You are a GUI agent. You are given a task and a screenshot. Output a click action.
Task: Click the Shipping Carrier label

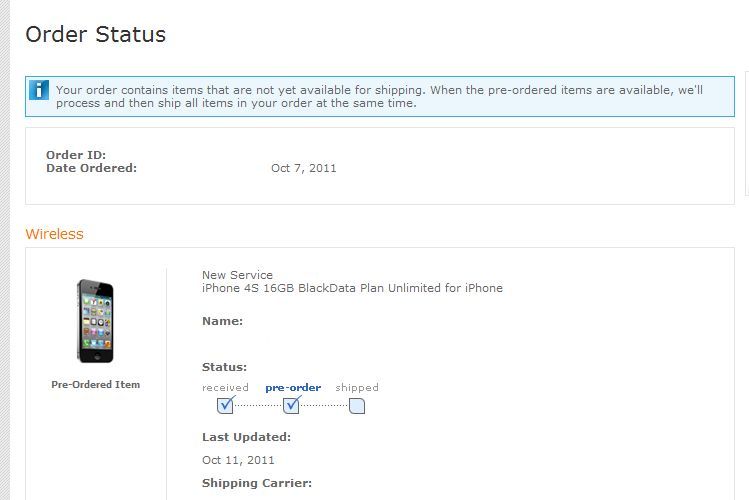(257, 483)
